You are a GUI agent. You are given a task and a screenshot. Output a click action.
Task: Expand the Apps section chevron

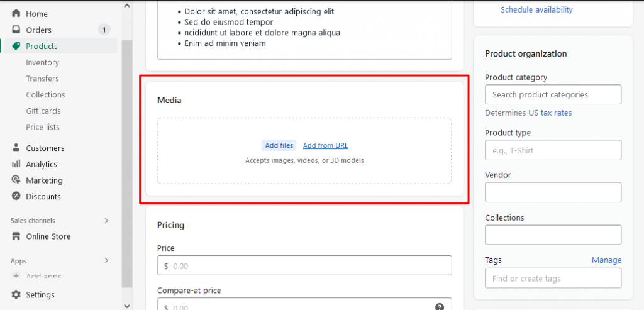[106, 260]
